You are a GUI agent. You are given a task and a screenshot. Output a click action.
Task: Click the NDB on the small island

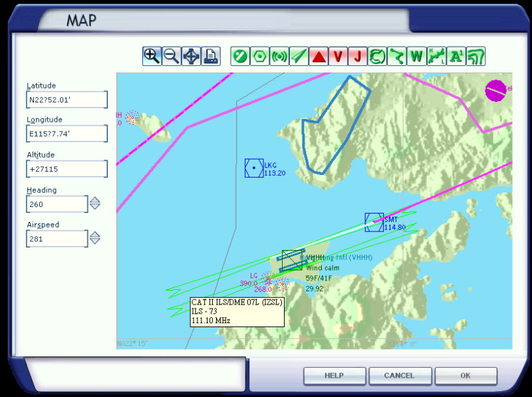[132, 118]
